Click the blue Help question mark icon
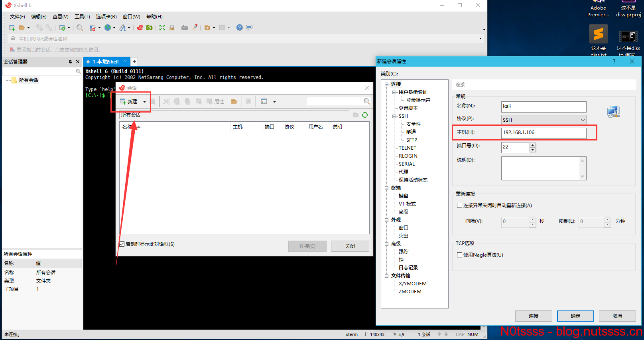 239,28
